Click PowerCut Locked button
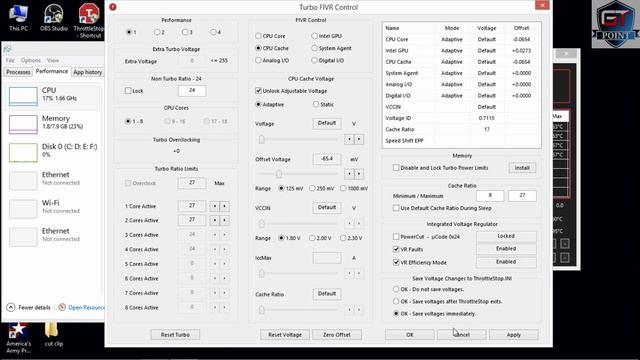The image size is (640, 360). coord(506,236)
